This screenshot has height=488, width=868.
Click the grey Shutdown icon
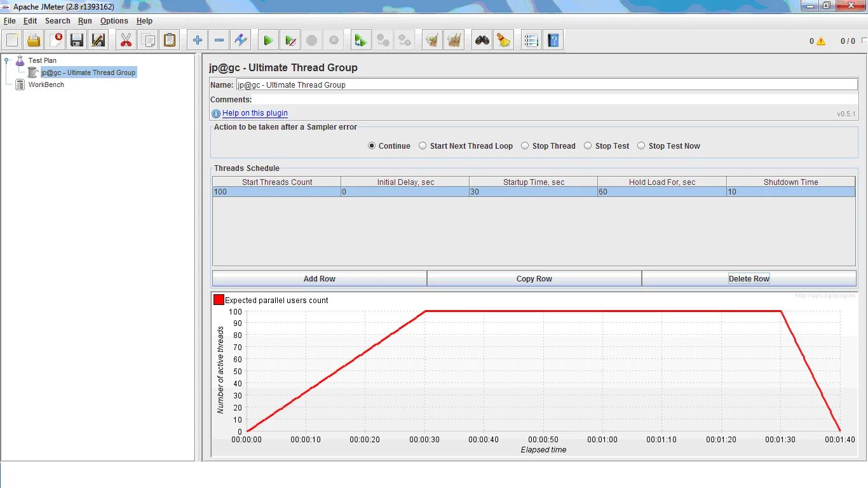click(x=334, y=41)
